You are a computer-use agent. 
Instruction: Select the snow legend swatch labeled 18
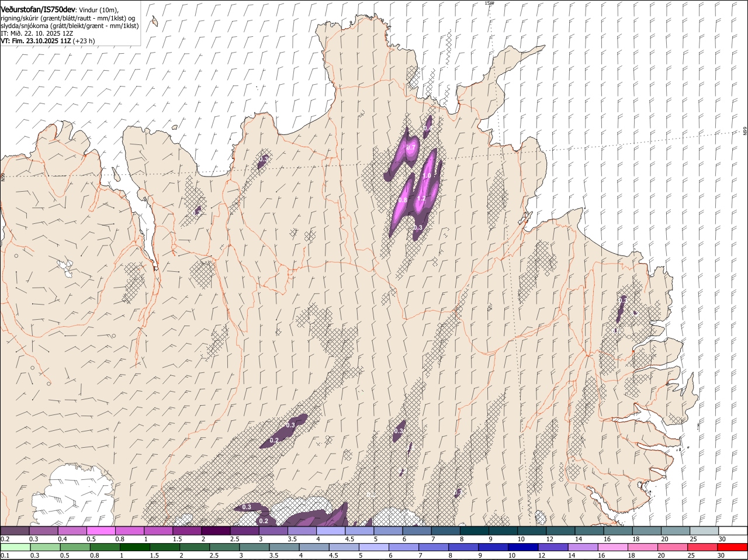pyautogui.click(x=647, y=531)
